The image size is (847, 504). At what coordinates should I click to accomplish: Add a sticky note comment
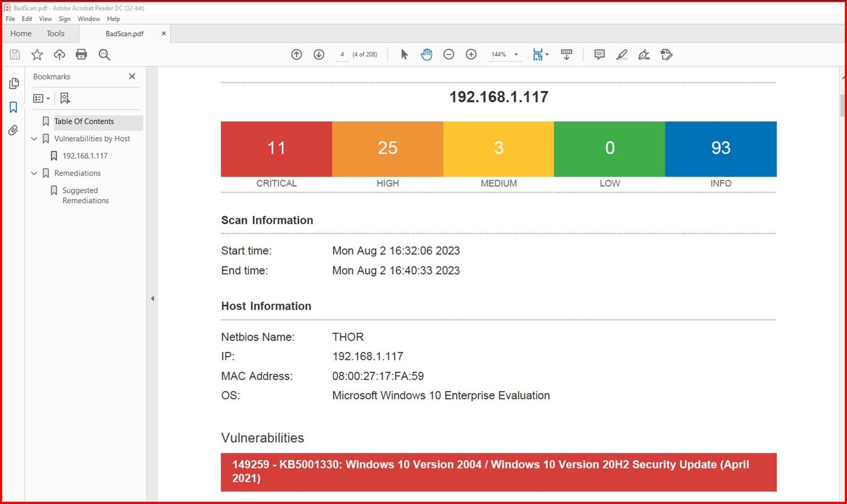tap(599, 55)
